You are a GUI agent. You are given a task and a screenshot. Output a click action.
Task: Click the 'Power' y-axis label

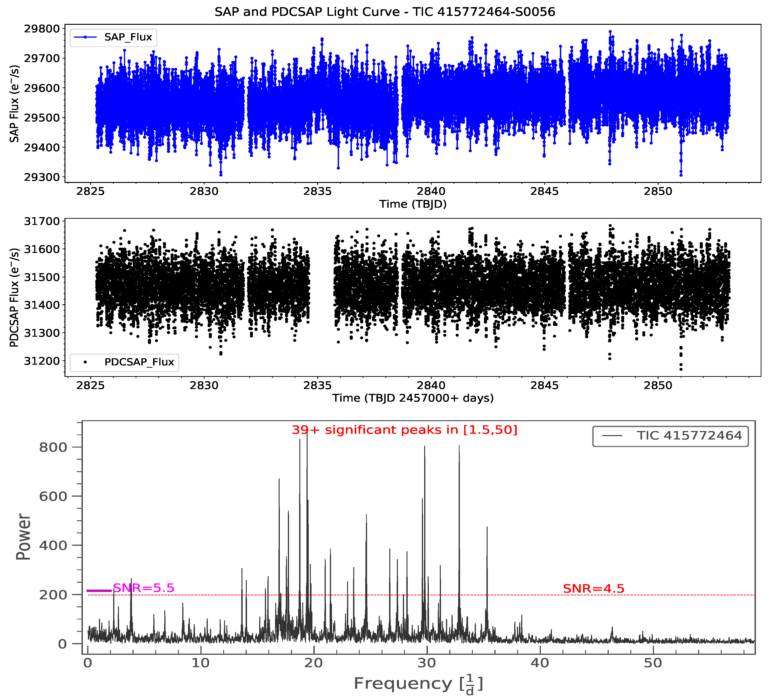pyautogui.click(x=23, y=537)
